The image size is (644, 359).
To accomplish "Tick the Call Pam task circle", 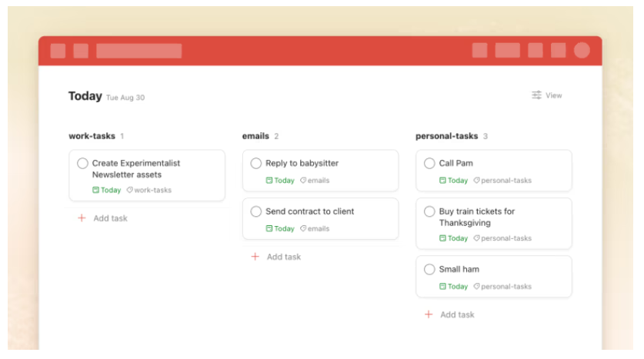I will 429,163.
